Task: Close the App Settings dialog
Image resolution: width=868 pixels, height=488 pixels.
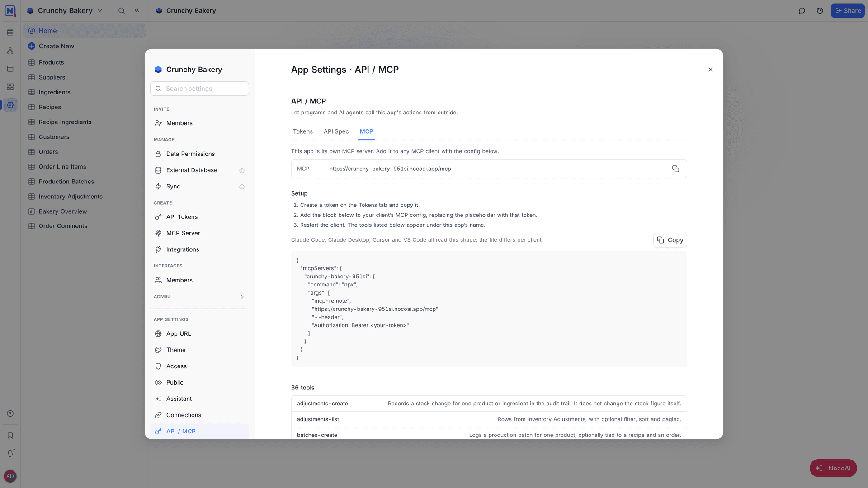Action: tap(710, 70)
